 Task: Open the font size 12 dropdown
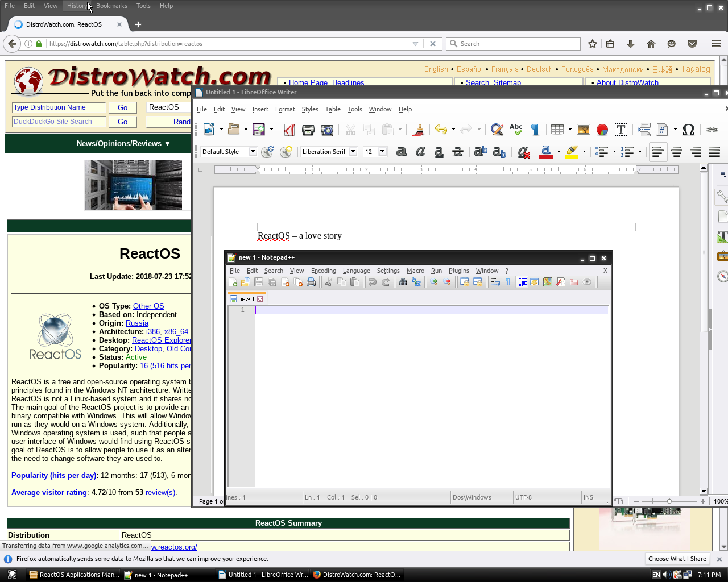coord(382,152)
